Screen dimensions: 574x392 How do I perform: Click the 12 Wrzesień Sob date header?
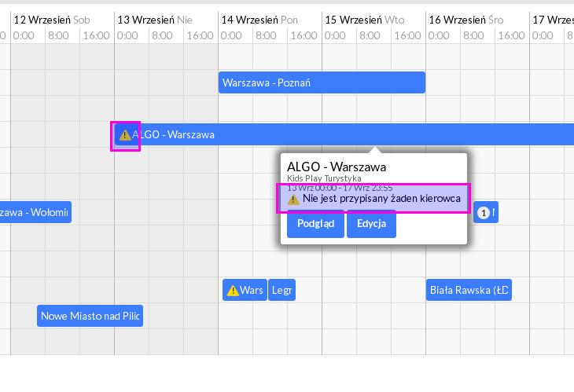(x=52, y=20)
